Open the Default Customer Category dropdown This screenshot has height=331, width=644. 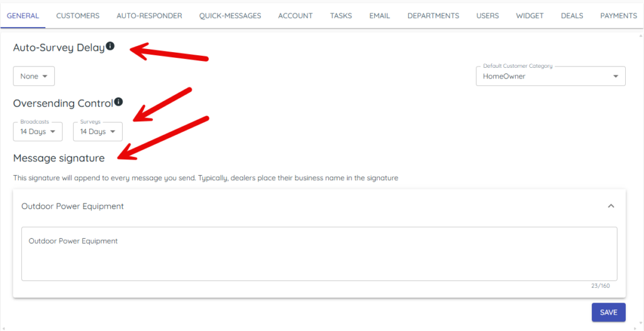[550, 77]
